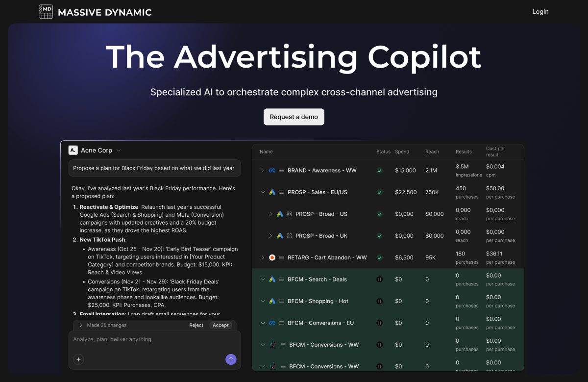The width and height of the screenshot is (588, 382).
Task: Expand the BRAND Awareness WW row
Action: (263, 171)
